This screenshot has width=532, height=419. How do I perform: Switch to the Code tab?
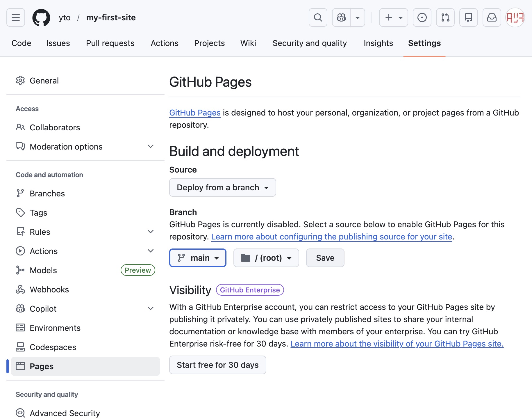(21, 43)
